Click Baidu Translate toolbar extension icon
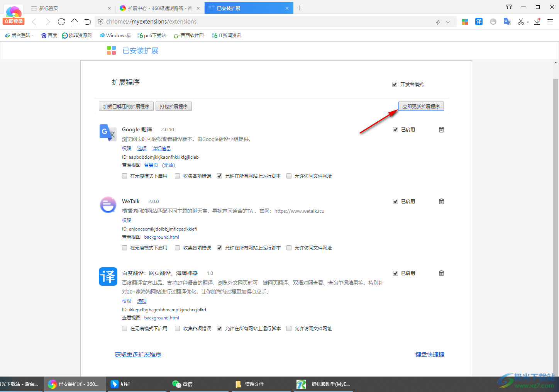 click(479, 22)
